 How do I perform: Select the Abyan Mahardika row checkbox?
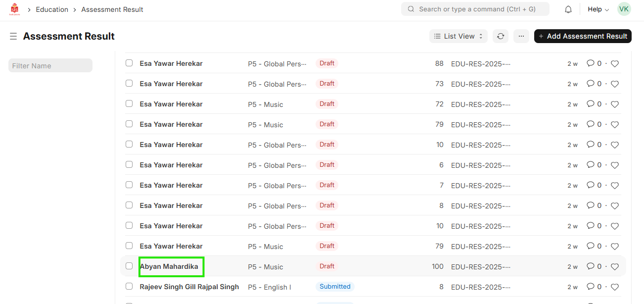(x=129, y=266)
